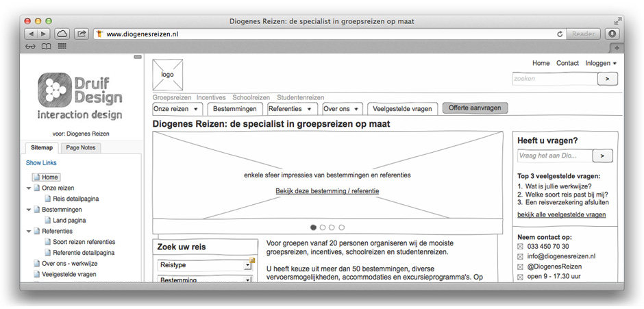Click the Home link at top right

pyautogui.click(x=541, y=63)
